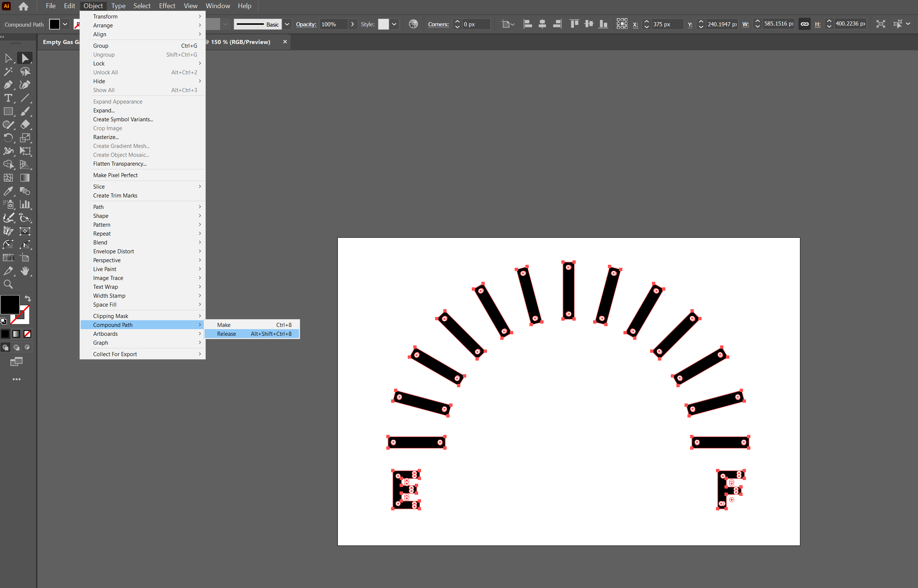Click the X position input field
This screenshot has height=588, width=918.
tap(666, 24)
